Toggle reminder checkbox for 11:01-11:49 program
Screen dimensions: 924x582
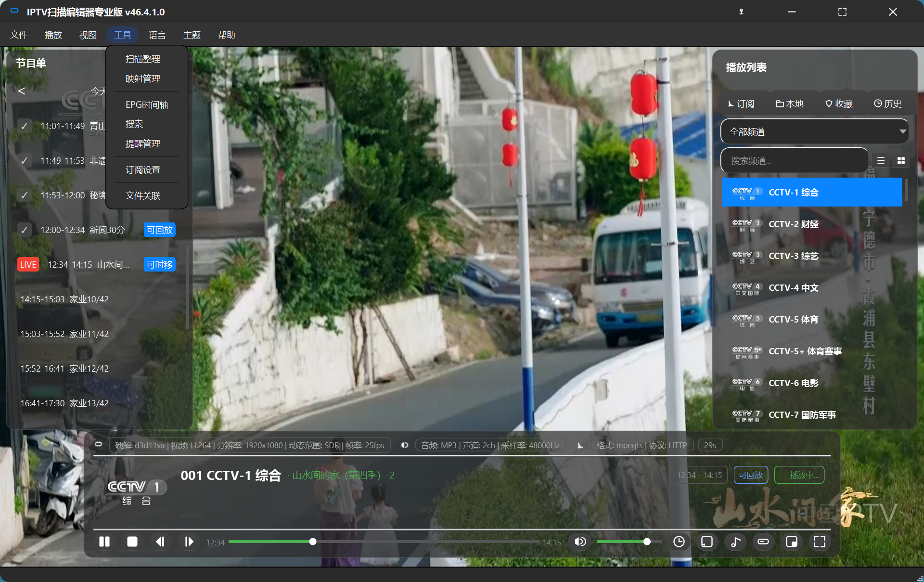(x=25, y=126)
